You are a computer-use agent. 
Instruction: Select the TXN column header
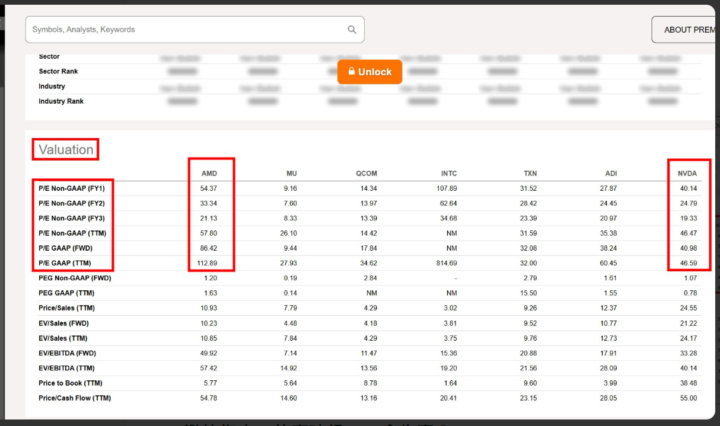coord(530,173)
